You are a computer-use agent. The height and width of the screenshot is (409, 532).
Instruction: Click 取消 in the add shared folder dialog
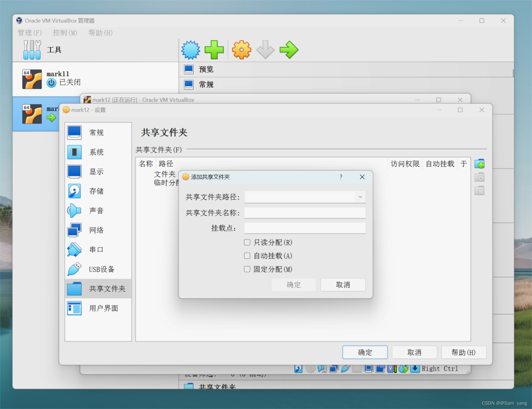point(343,285)
